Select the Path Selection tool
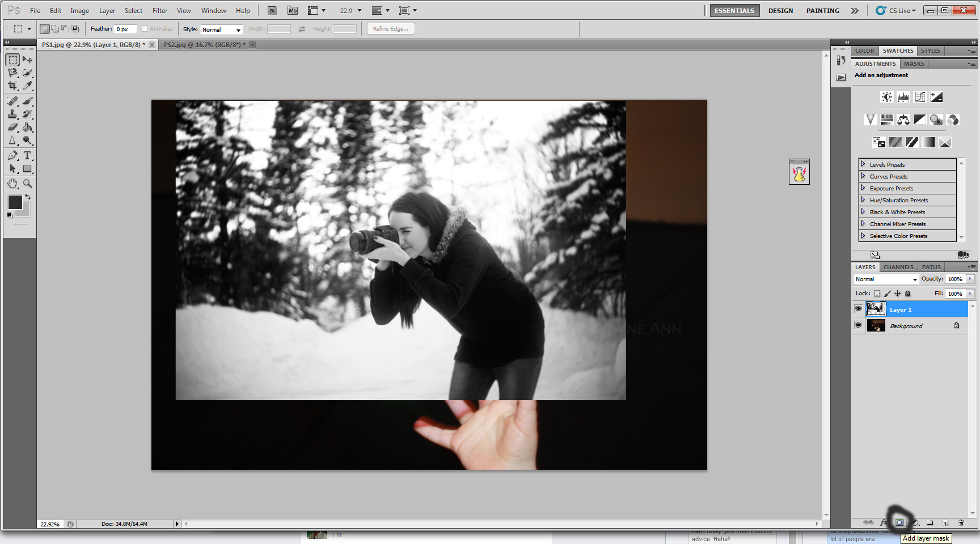The image size is (980, 544). tap(12, 168)
